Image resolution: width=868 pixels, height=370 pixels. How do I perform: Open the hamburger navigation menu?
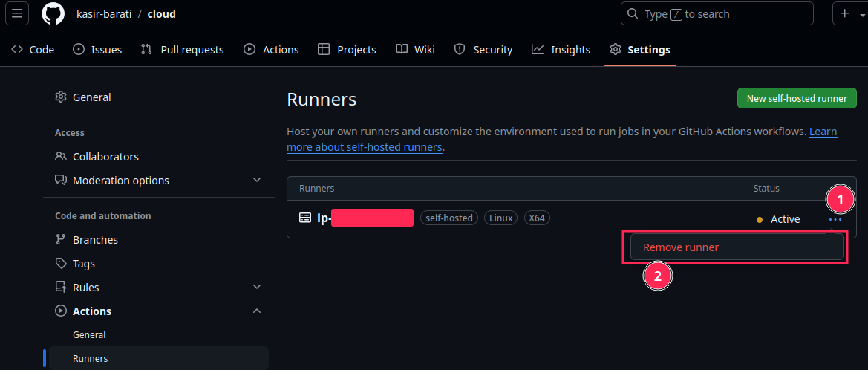coord(16,14)
